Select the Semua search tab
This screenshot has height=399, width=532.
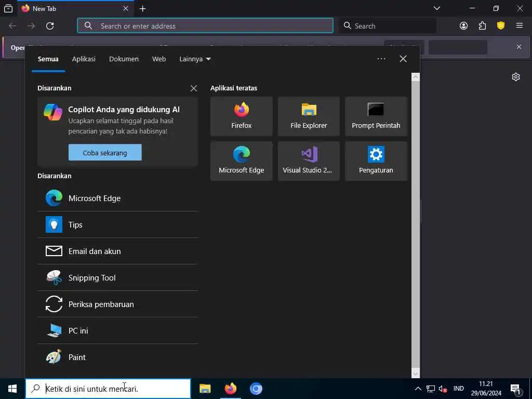coord(48,59)
